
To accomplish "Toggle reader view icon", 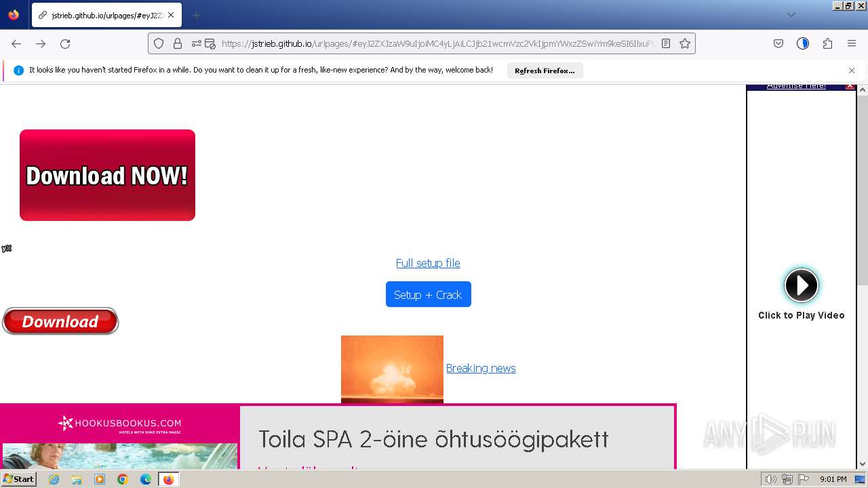I will point(666,43).
